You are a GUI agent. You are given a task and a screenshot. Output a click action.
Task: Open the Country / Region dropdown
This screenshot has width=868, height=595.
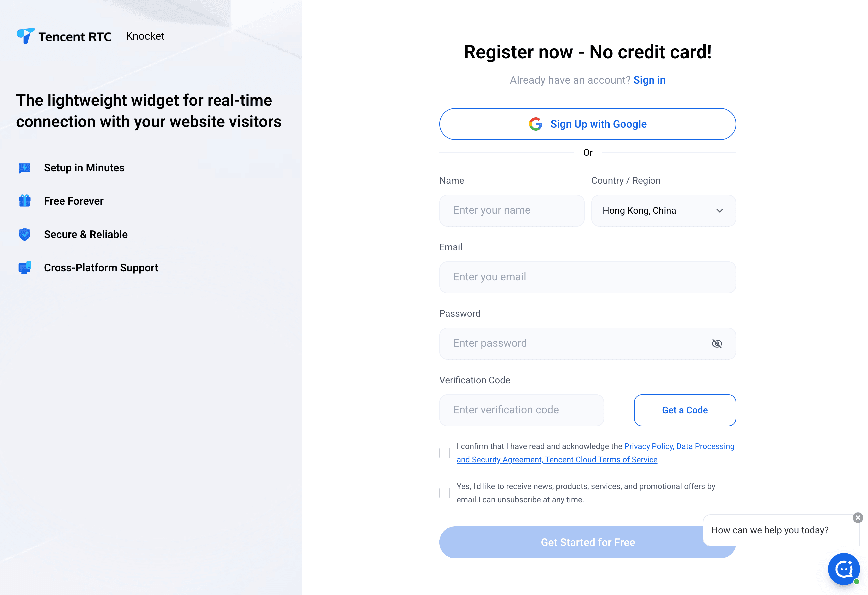point(663,211)
